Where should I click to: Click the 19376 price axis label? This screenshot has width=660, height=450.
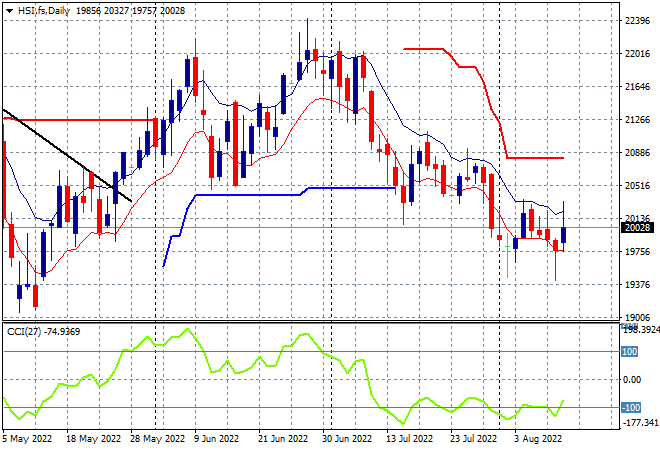point(638,285)
